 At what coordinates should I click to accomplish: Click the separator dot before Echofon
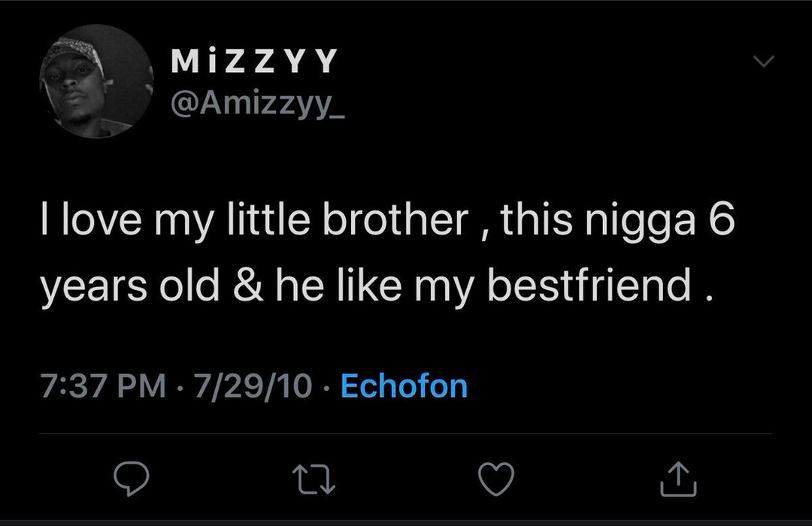(x=326, y=387)
